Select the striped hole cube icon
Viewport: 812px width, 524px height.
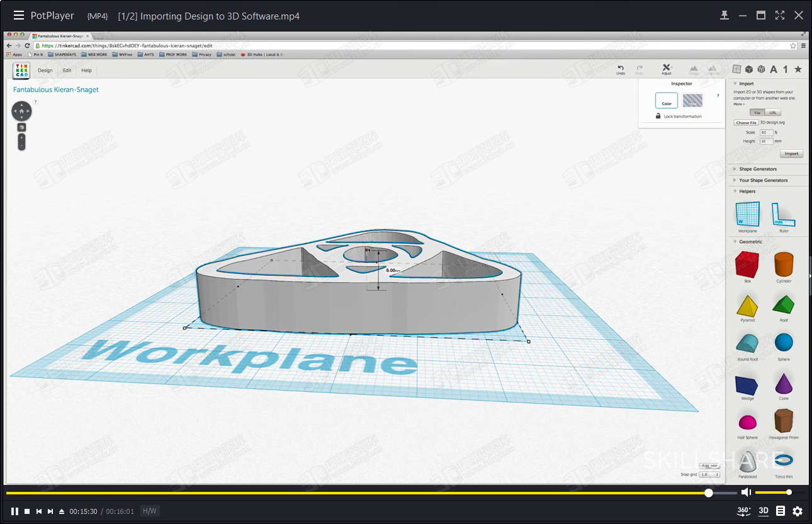click(x=761, y=69)
